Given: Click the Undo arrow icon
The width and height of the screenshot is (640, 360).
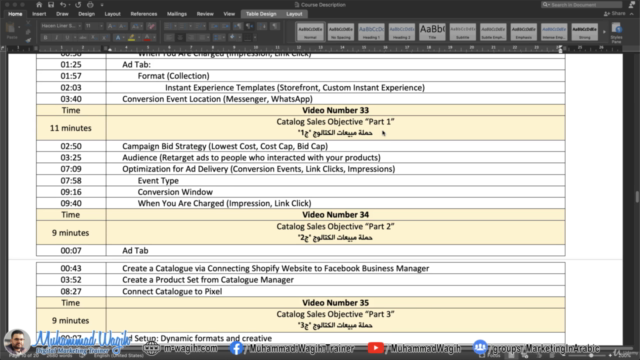Looking at the screenshot, I should coord(62,5).
